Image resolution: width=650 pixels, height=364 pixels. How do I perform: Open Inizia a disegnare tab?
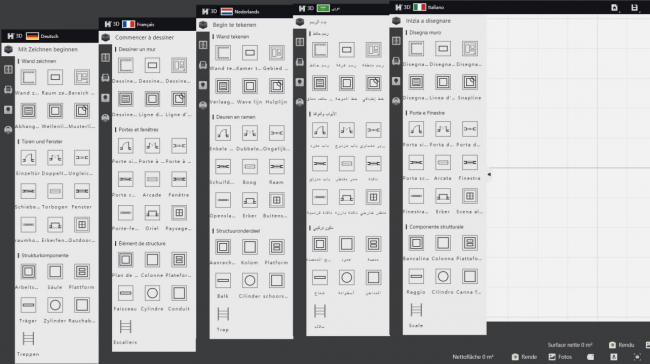click(428, 21)
